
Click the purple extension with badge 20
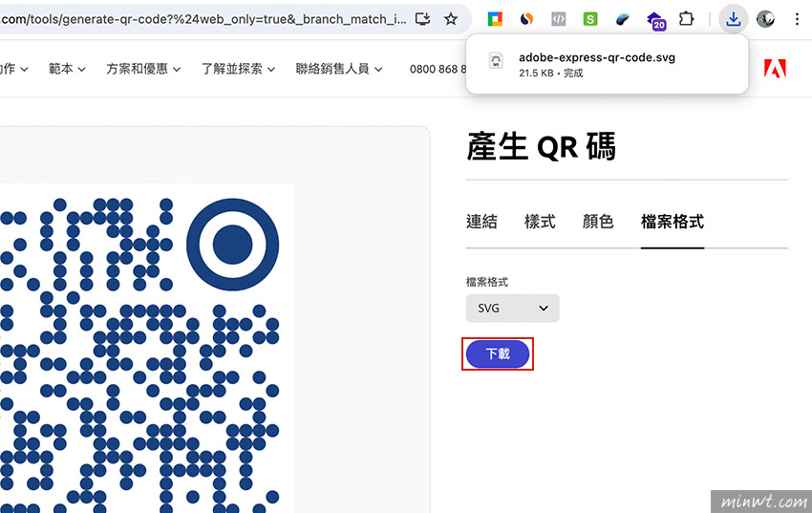coord(656,21)
